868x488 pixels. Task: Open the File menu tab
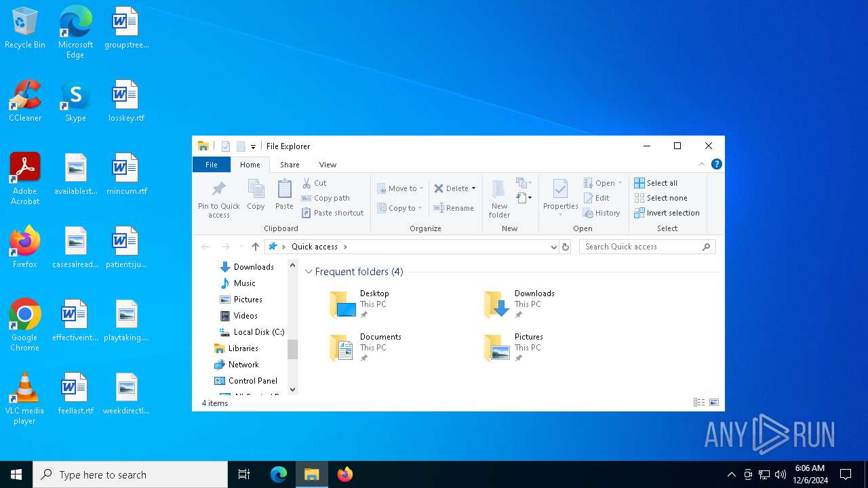pos(212,165)
